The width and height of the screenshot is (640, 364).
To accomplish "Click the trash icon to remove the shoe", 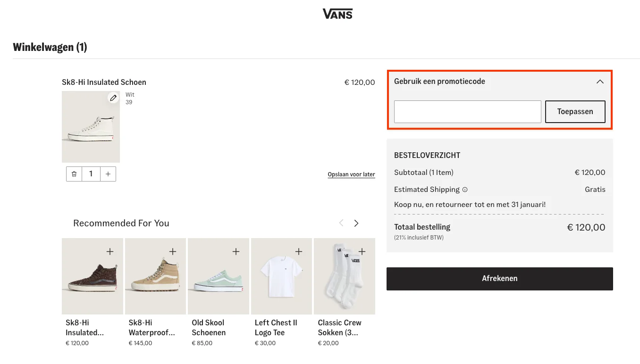I will pos(74,174).
